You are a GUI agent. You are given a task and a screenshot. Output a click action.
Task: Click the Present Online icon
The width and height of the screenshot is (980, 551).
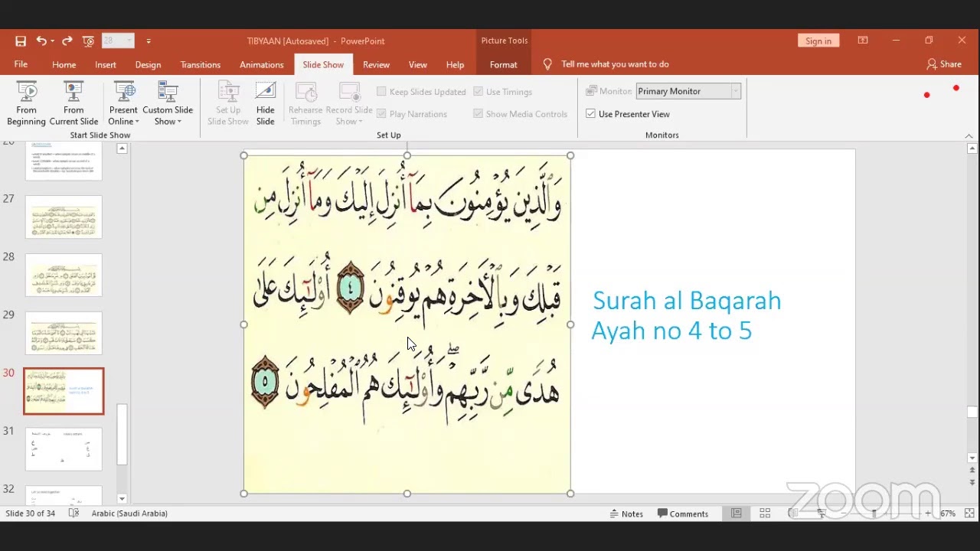point(123,93)
